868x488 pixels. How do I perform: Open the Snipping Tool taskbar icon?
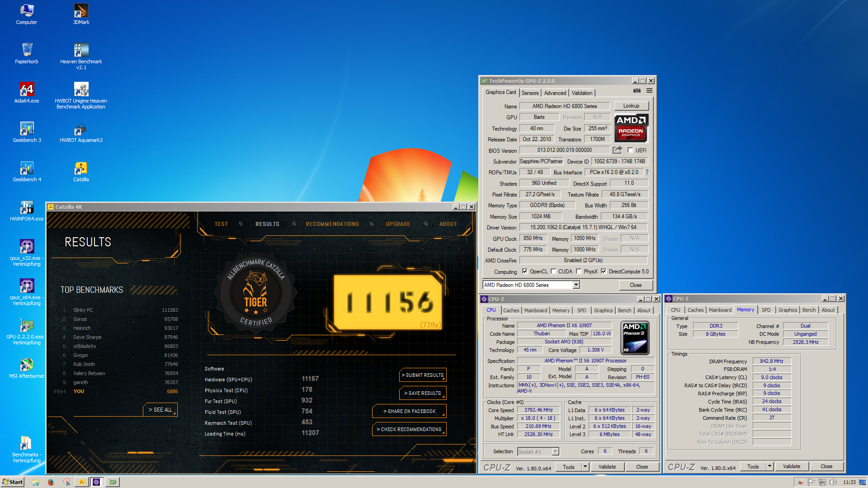tap(66, 482)
